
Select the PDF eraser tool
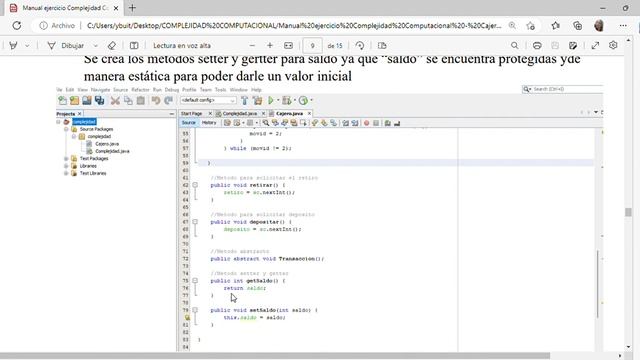point(111,45)
